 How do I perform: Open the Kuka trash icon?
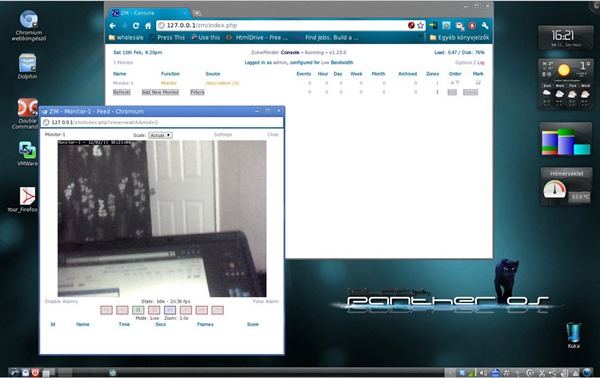(x=574, y=335)
